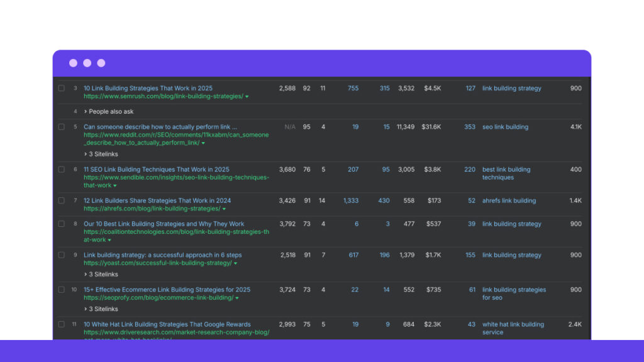Click the 755 value in the Semrush row
The image size is (644, 362).
tap(353, 89)
